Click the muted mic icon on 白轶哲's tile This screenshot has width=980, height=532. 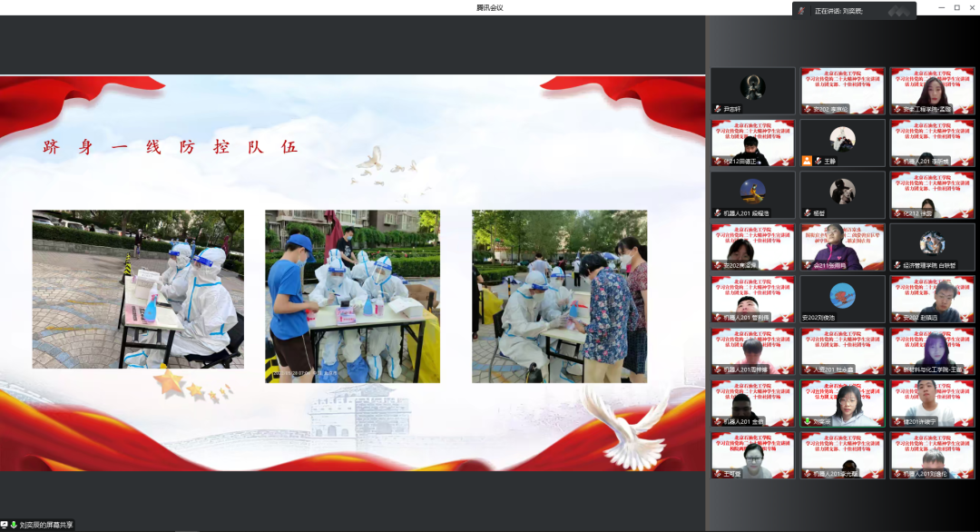[x=897, y=266]
